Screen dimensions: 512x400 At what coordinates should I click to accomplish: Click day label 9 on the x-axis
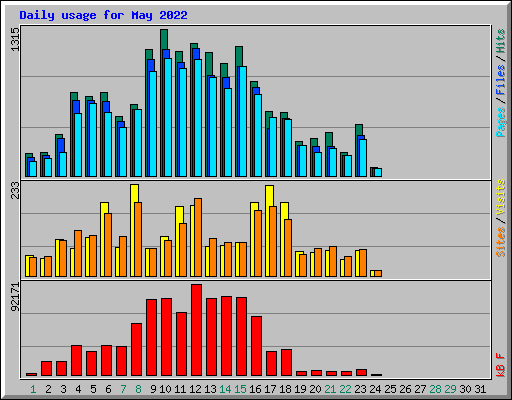153,389
